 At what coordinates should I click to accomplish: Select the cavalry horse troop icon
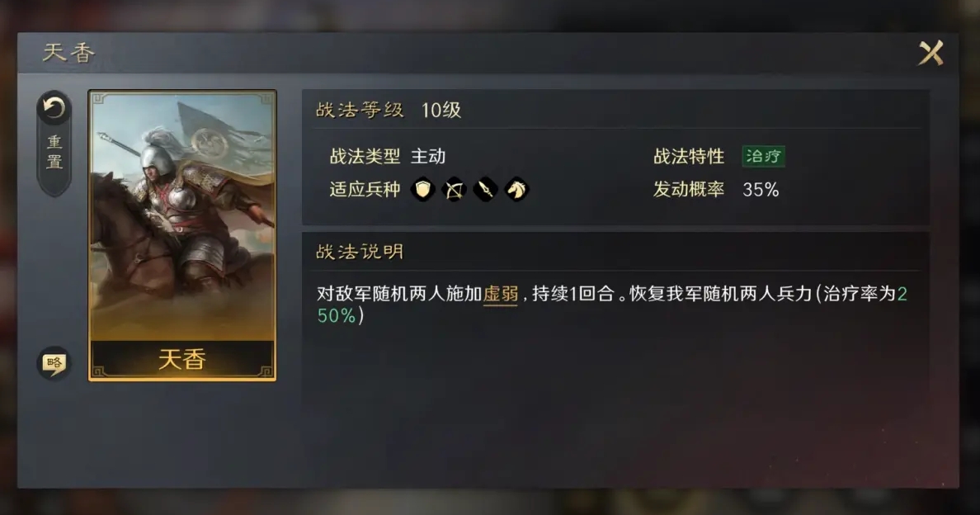coord(517,189)
